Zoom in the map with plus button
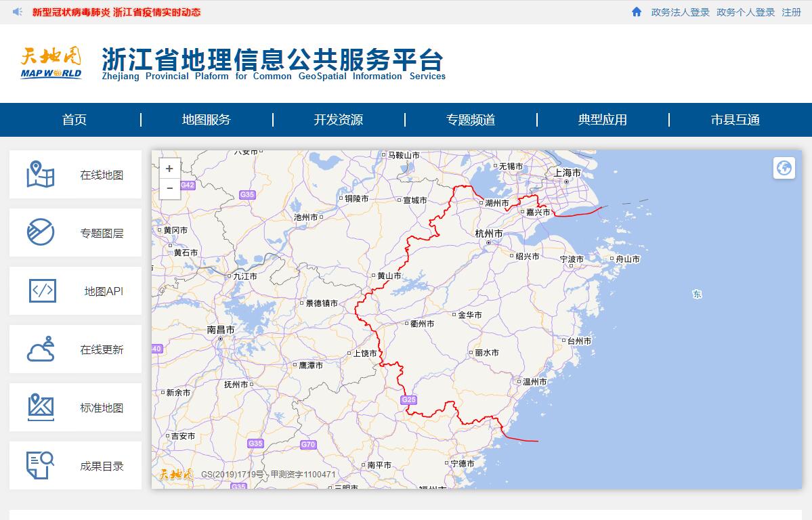 point(169,169)
